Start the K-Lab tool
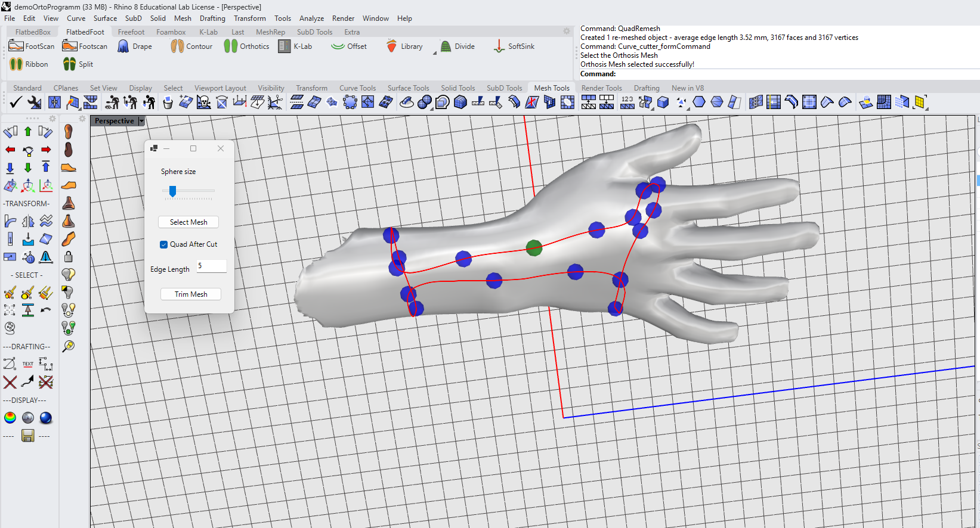Screen dimensions: 980x528 click(295, 46)
